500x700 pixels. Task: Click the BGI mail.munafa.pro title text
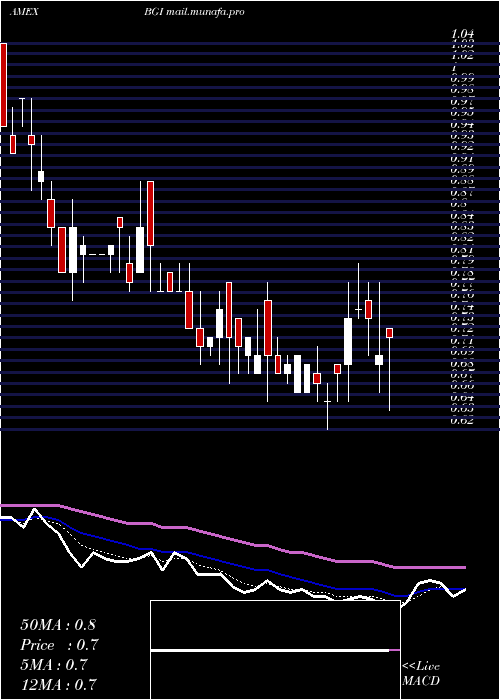[x=194, y=12]
